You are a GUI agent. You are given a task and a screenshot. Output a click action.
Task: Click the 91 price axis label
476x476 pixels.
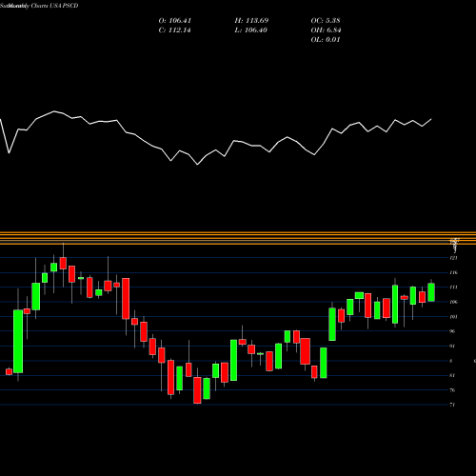click(452, 346)
